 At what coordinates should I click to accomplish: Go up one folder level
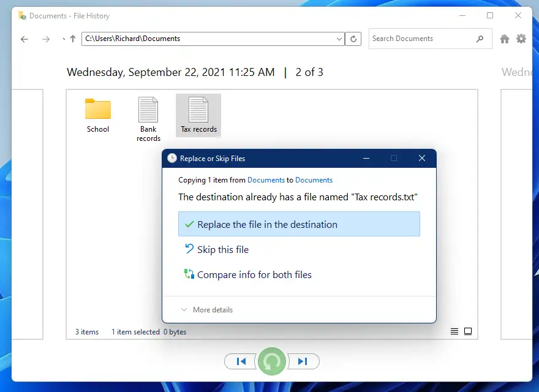point(72,39)
